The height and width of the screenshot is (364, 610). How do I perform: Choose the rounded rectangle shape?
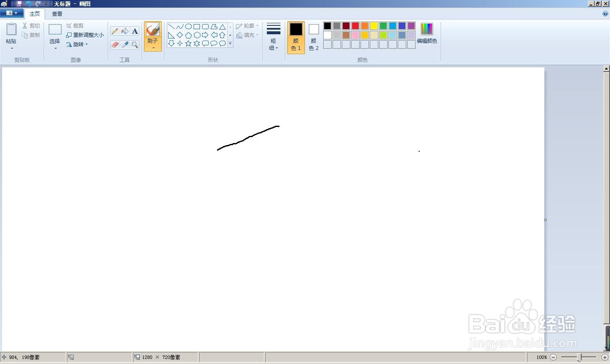pos(205,27)
